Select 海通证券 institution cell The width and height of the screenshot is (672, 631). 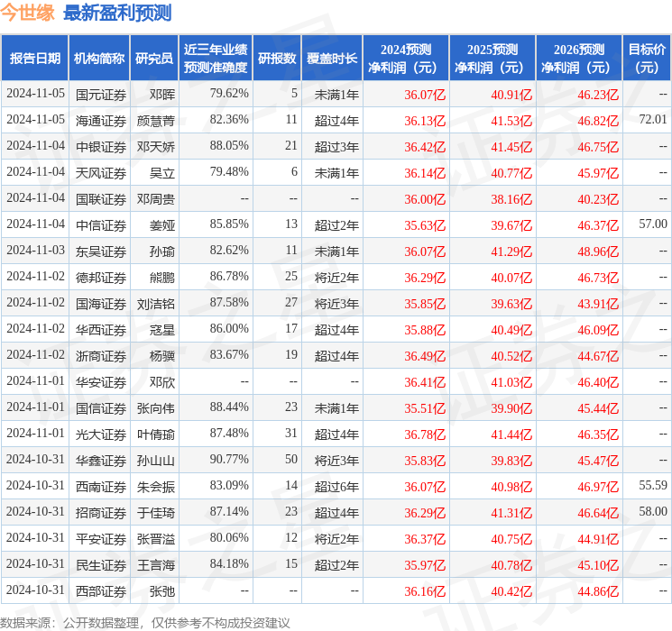tap(101, 121)
